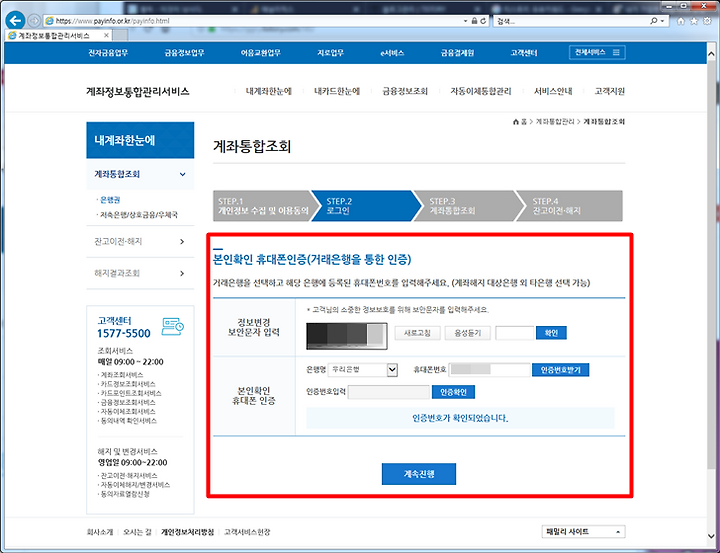Click the lock security icon in address bar
Screen dimensions: 720x553
[x=474, y=21]
